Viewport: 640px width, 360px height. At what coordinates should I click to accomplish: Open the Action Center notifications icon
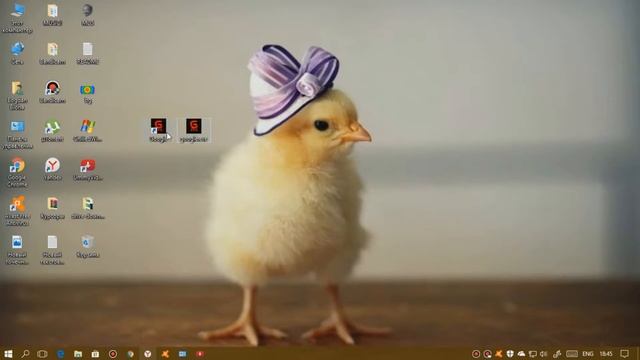[x=625, y=353]
